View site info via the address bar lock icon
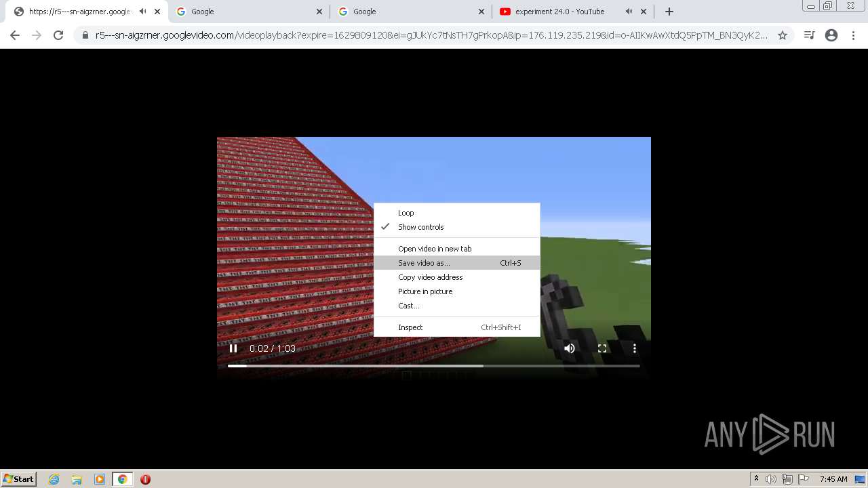This screenshot has height=488, width=868. (x=85, y=35)
